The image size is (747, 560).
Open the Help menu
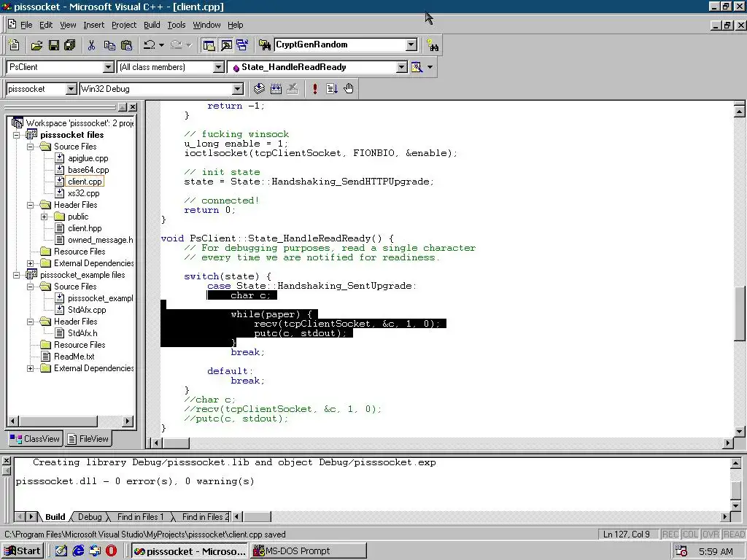tap(235, 25)
